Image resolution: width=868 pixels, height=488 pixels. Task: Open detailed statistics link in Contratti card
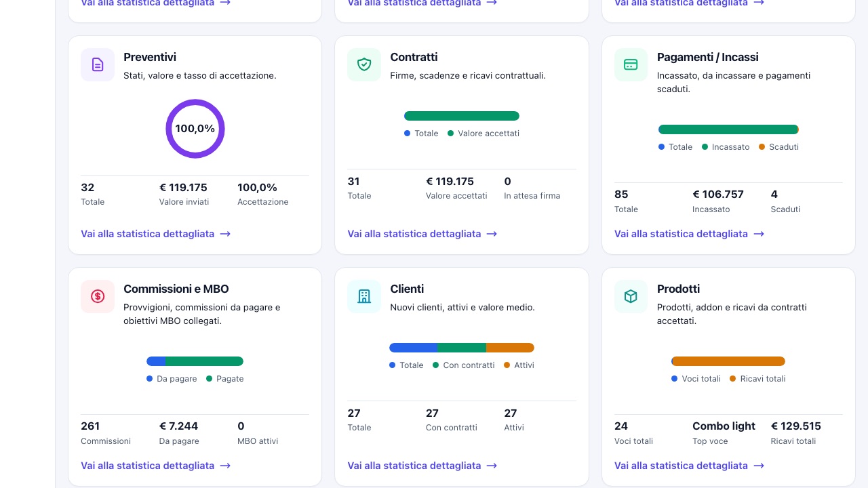[x=422, y=234]
